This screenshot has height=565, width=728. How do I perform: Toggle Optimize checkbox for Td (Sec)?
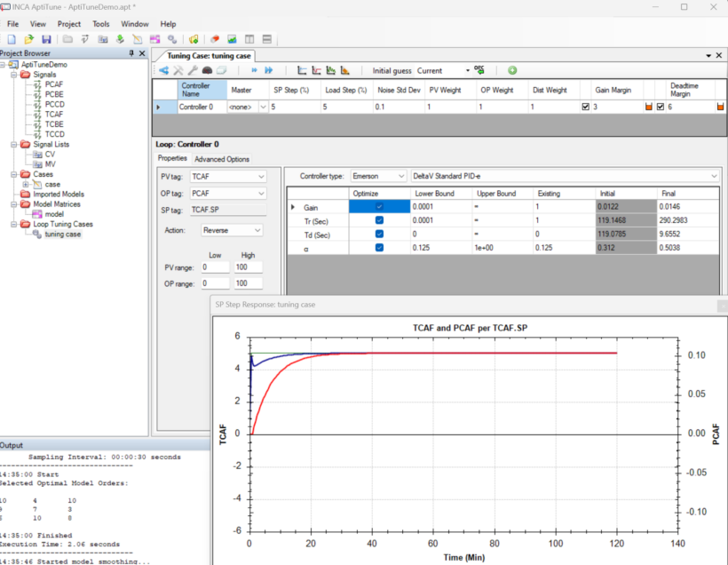click(x=380, y=234)
